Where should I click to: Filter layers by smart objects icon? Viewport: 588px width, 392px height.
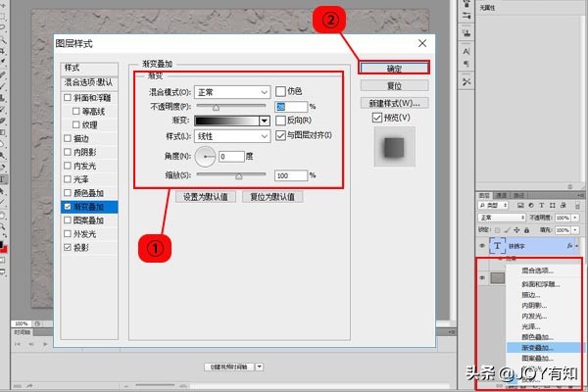pyautogui.click(x=563, y=205)
